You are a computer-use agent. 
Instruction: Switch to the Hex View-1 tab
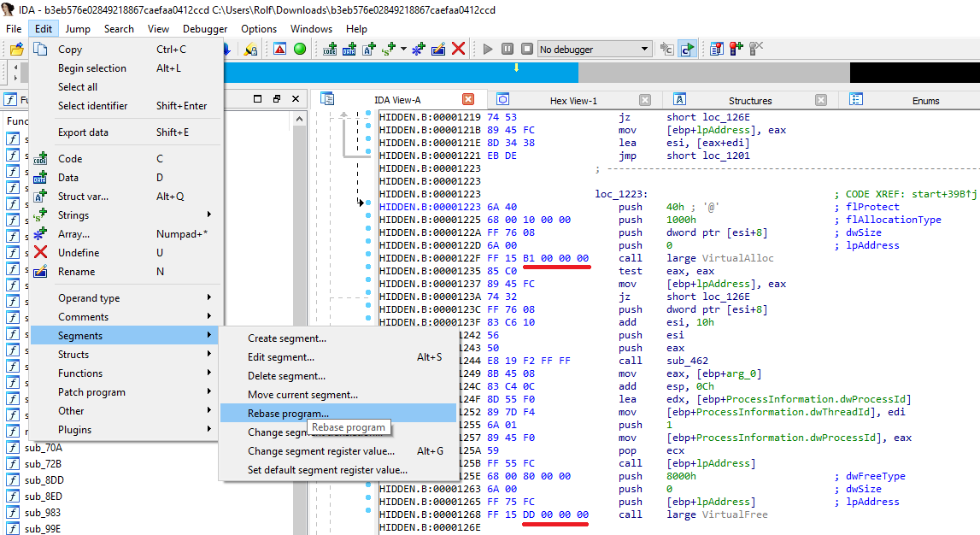(x=572, y=99)
